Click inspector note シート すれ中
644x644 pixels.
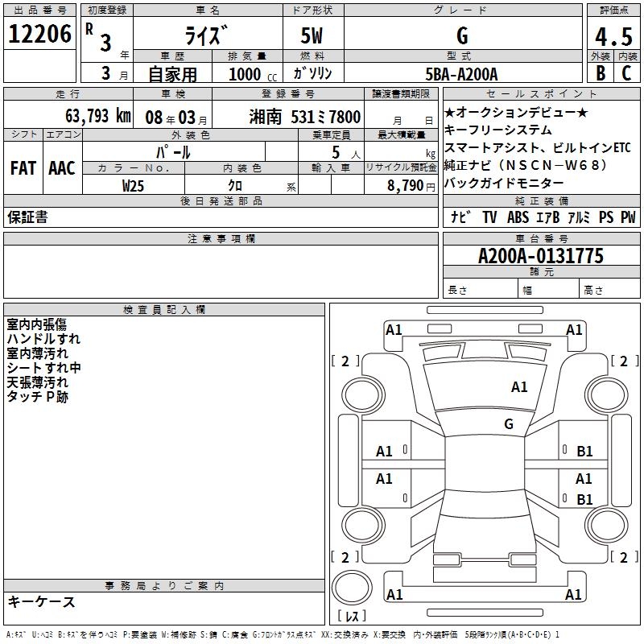click(43, 368)
